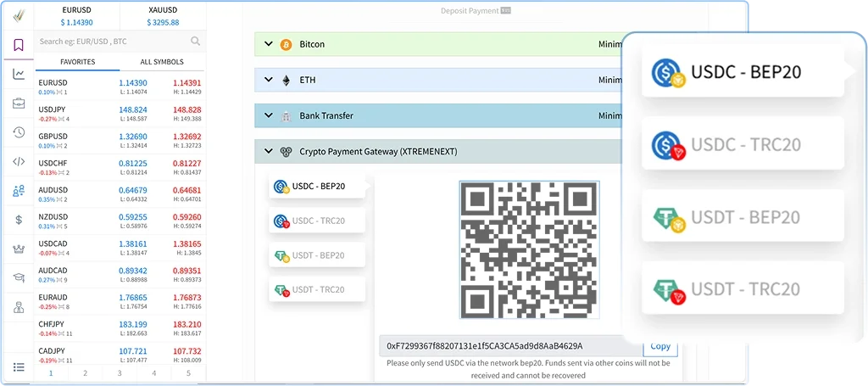868x386 pixels.
Task: Click EURAUD bid price 1.76865
Action: tap(133, 298)
